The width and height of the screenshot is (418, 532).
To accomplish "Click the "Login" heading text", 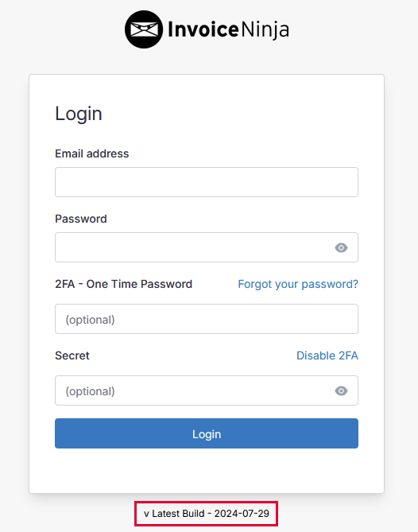I will click(x=79, y=114).
